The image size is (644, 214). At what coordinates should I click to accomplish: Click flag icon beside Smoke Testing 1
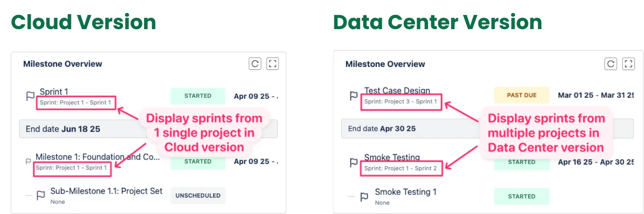(x=364, y=197)
